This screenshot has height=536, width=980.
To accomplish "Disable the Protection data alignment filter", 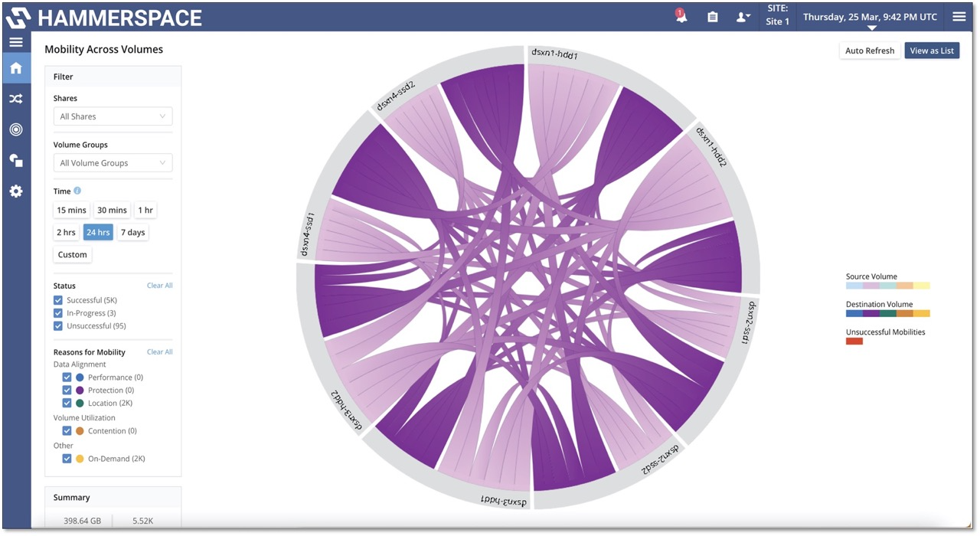I will 67,390.
